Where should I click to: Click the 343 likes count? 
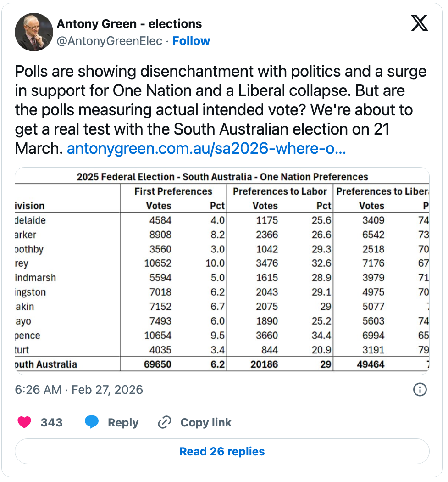[x=51, y=422]
